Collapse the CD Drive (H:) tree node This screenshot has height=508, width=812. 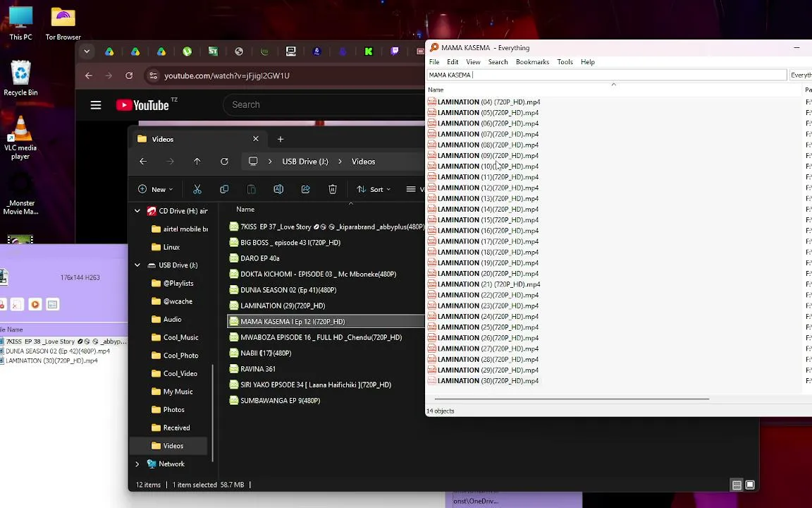(137, 211)
